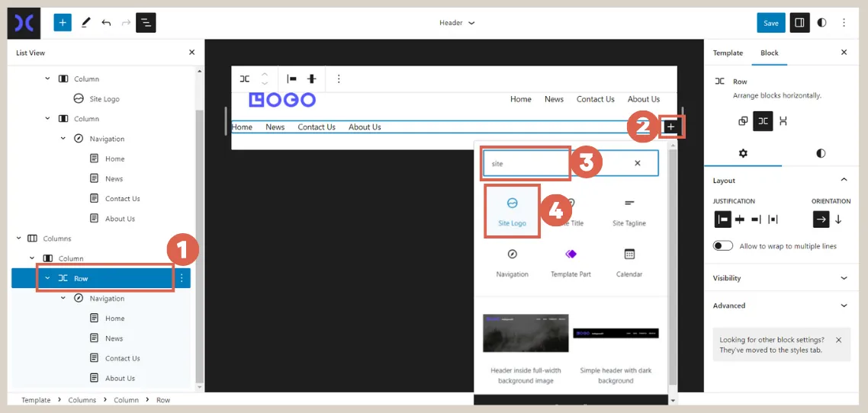Insert the Site Logo block

pos(512,212)
